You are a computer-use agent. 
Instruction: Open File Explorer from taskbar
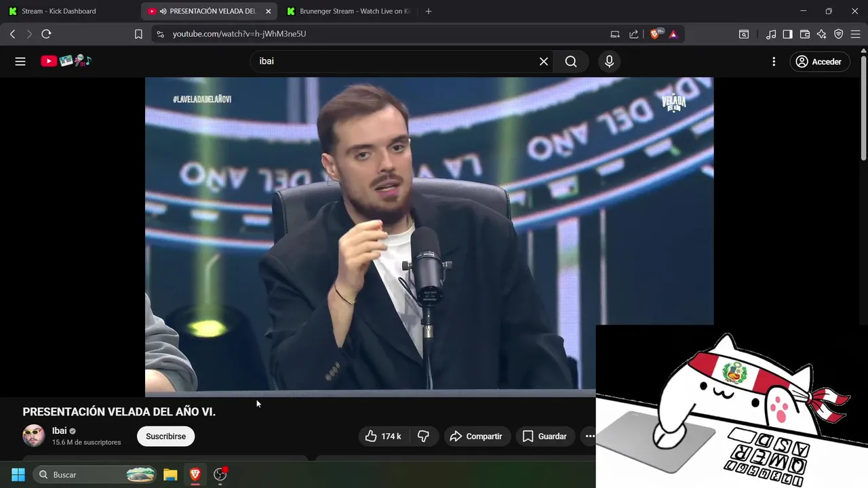(170, 474)
